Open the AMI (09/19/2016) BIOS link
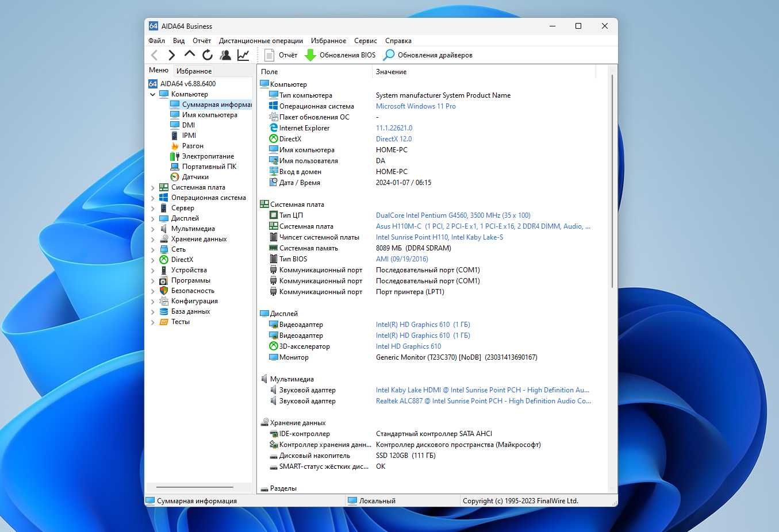Screen dimensions: 779x532 pyautogui.click(x=402, y=259)
